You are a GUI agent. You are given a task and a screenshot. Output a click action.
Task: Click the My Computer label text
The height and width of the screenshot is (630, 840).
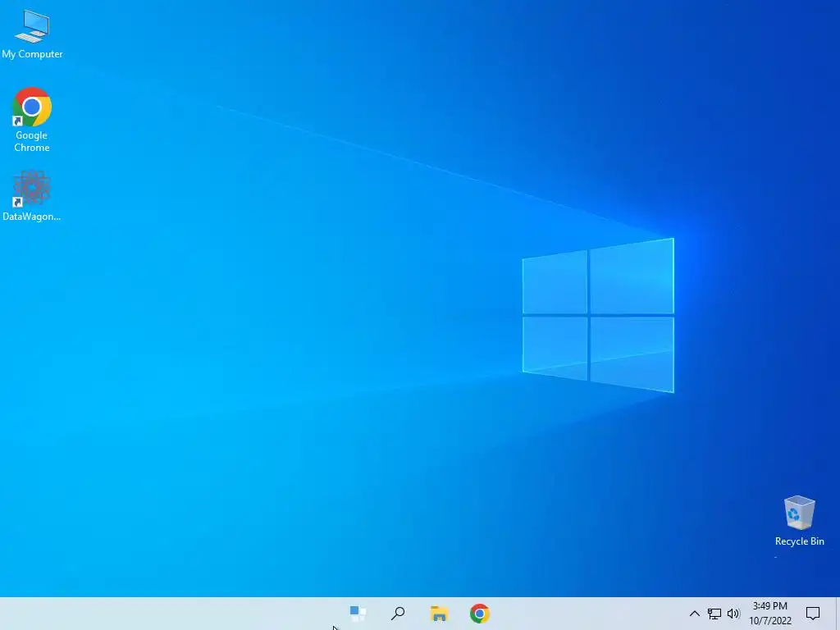[x=32, y=54]
